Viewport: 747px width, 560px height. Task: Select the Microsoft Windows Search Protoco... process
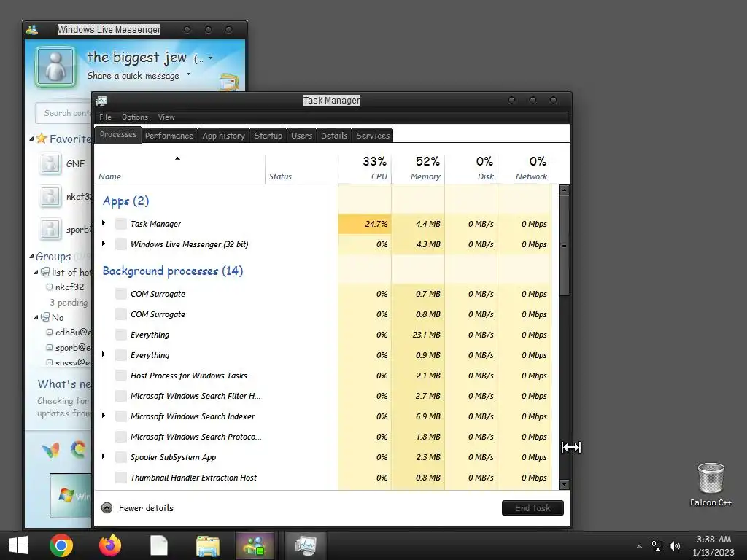[323, 437]
